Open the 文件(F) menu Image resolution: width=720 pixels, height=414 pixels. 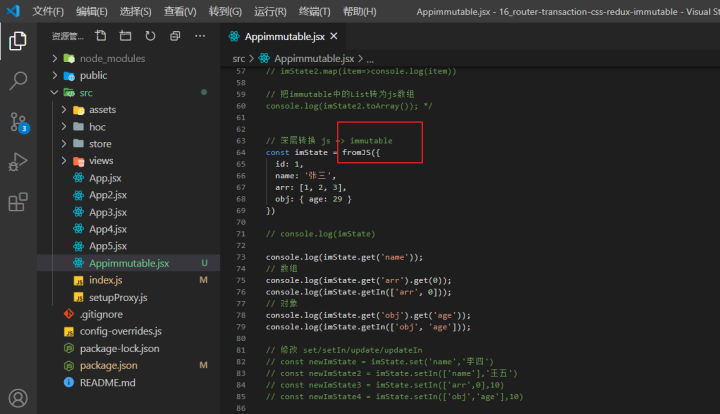[x=48, y=11]
